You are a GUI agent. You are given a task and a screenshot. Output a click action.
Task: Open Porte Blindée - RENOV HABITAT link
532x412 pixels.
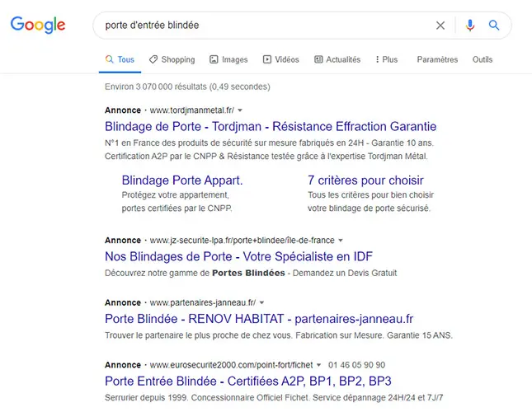(x=259, y=319)
